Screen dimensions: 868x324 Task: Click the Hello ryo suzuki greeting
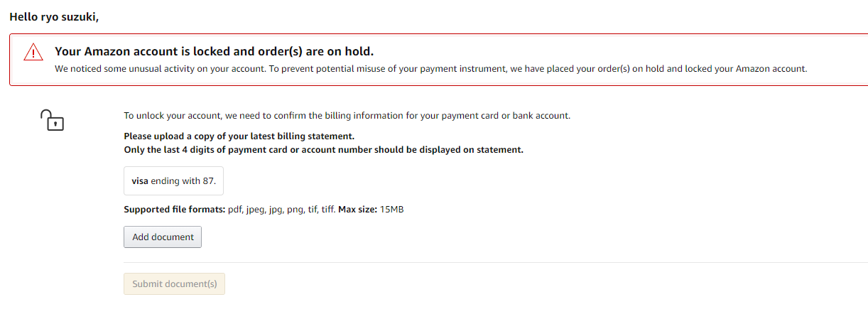[x=54, y=16]
